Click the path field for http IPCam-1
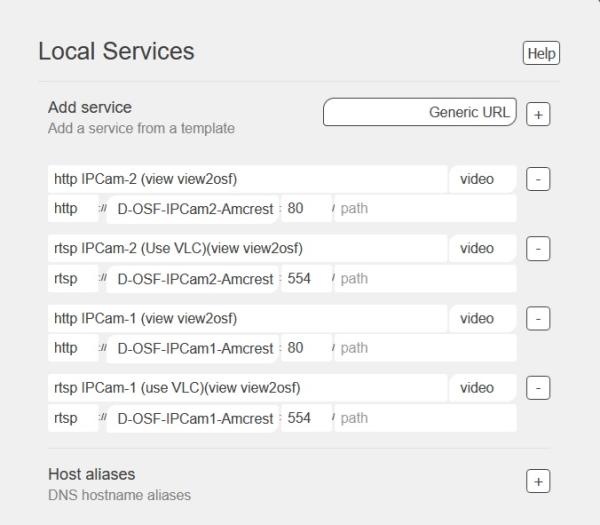The height and width of the screenshot is (525, 600). coord(425,348)
